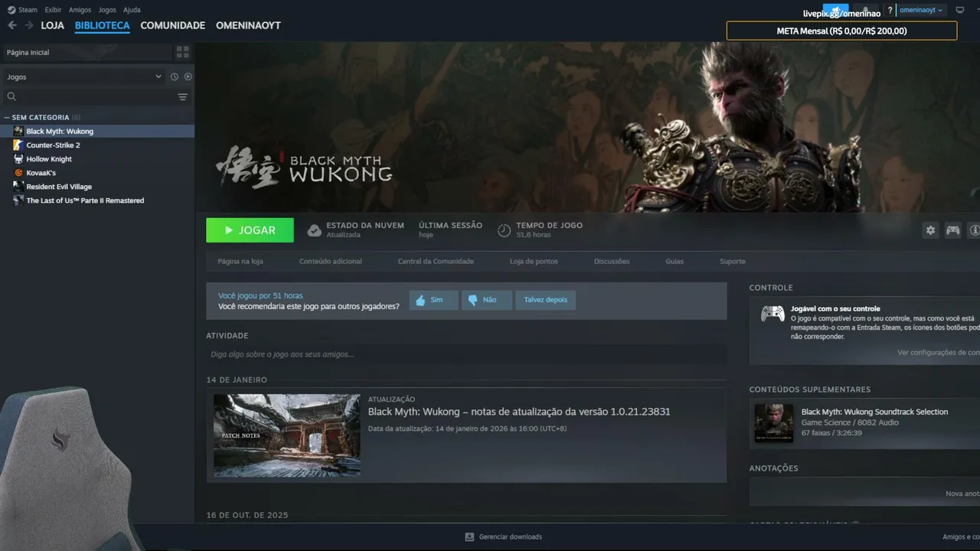Select Resident Evil Village icon in library
980x551 pixels.
click(18, 186)
